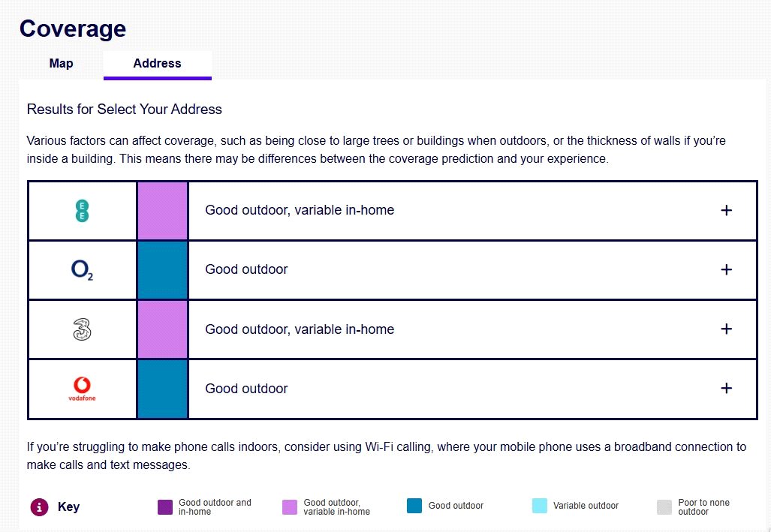This screenshot has width=771, height=532.
Task: Click the Vodafone network logo
Action: tap(83, 389)
